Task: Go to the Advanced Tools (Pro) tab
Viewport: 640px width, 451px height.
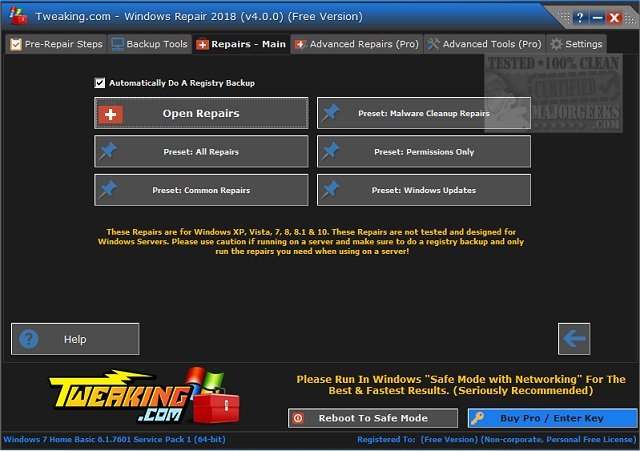Action: (x=485, y=44)
